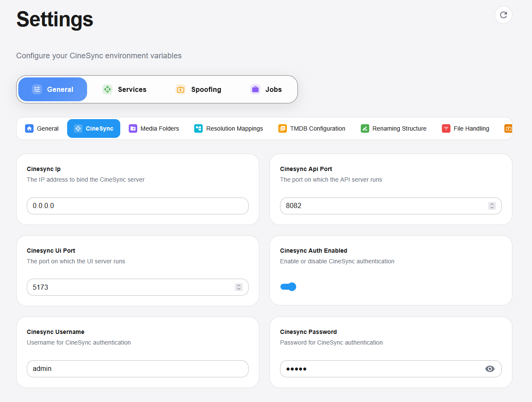Switch to the General sub-tab
This screenshot has height=402, width=532.
tap(42, 128)
